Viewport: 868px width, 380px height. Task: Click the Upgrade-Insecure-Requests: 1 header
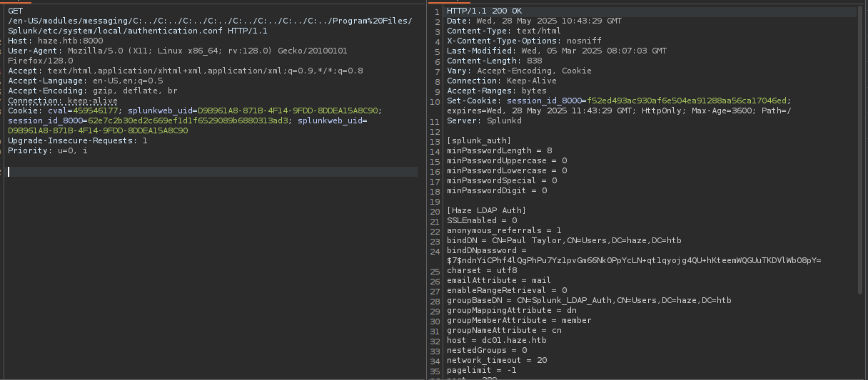pyautogui.click(x=78, y=141)
